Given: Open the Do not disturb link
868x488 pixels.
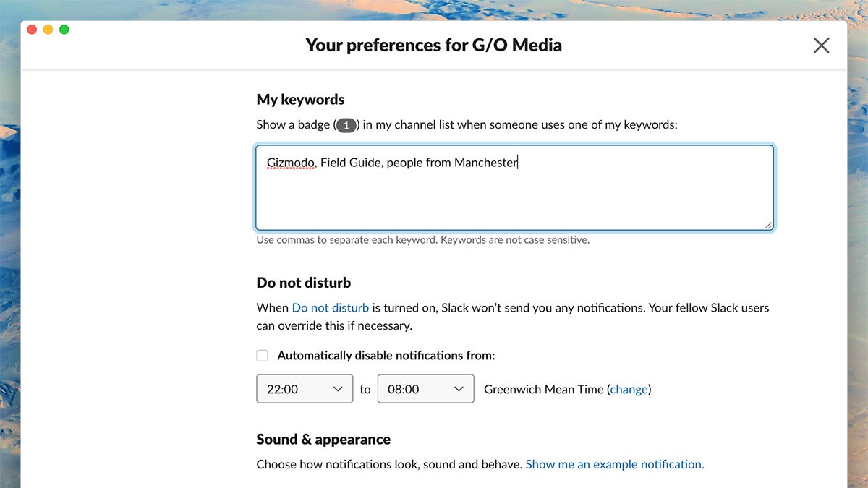Looking at the screenshot, I should [x=330, y=307].
